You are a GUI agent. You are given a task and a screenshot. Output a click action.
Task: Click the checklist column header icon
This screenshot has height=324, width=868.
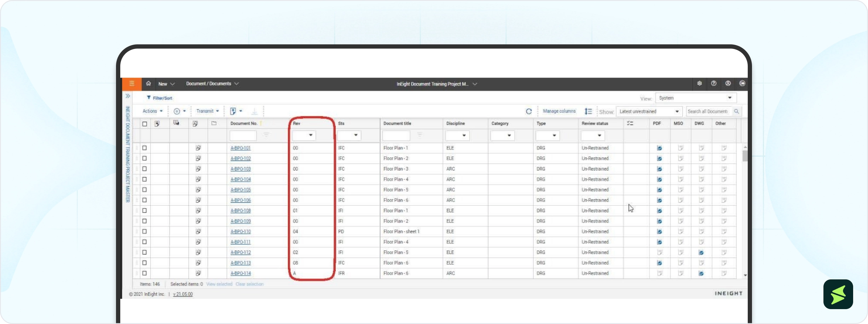(x=630, y=123)
